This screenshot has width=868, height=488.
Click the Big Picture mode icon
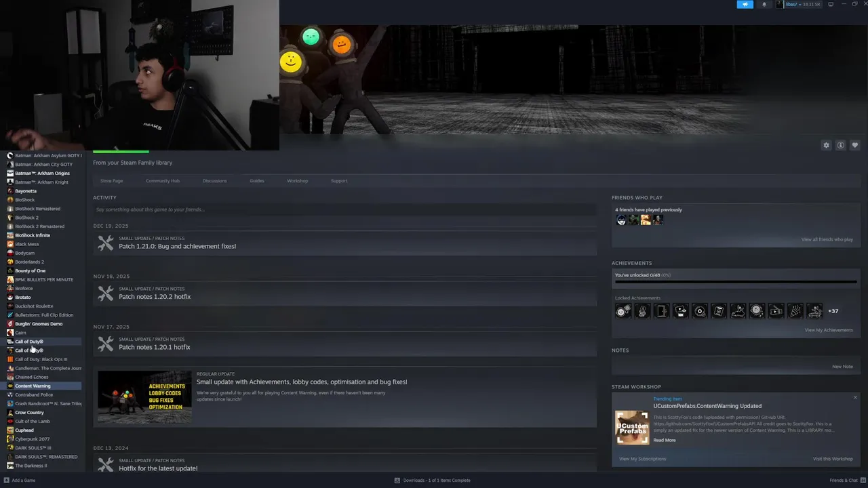pos(831,4)
